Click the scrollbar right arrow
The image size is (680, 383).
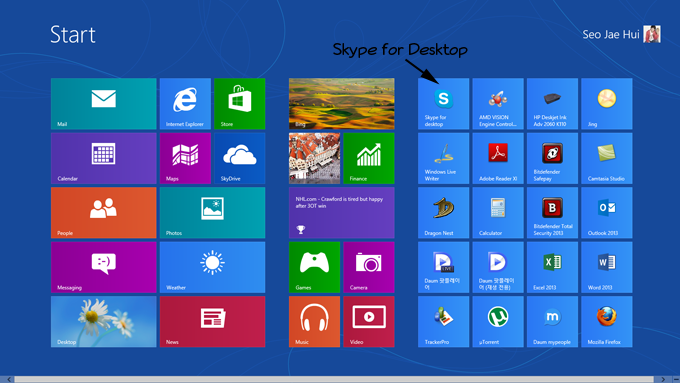(x=663, y=380)
